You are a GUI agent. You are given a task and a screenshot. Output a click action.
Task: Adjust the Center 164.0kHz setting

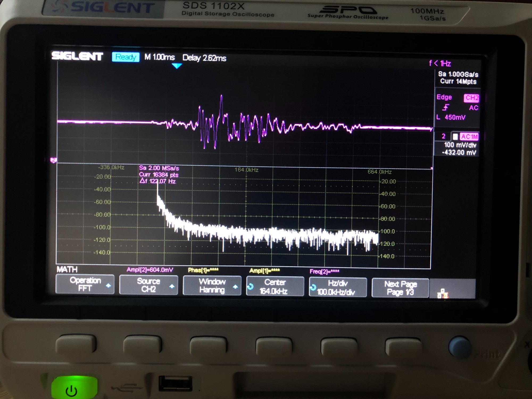coord(275,286)
